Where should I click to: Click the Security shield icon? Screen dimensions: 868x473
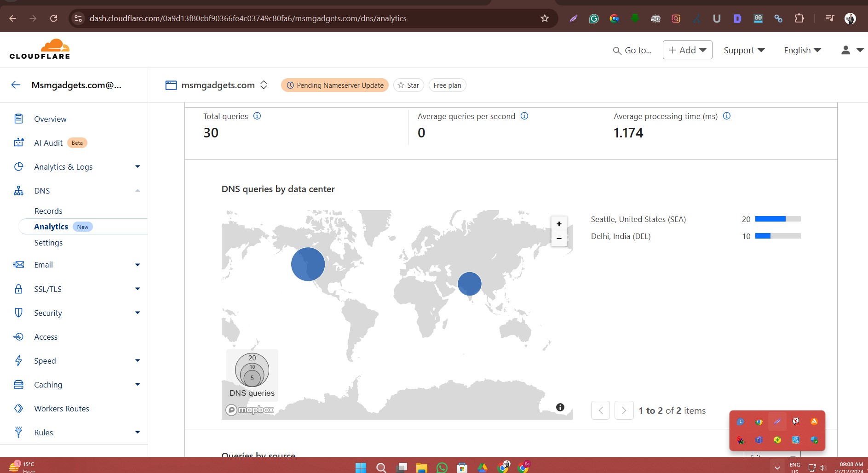tap(18, 313)
